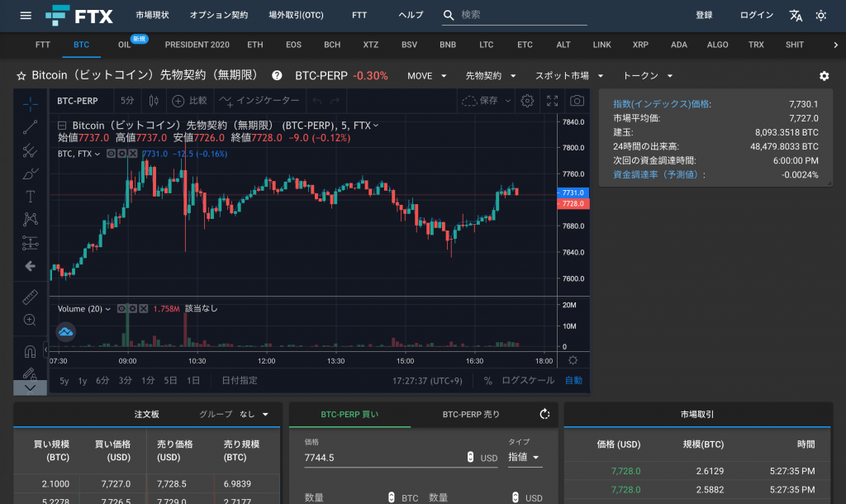Viewport: 846px width, 504px height.
Task: Select the trend line drawing tool
Action: pyautogui.click(x=31, y=126)
